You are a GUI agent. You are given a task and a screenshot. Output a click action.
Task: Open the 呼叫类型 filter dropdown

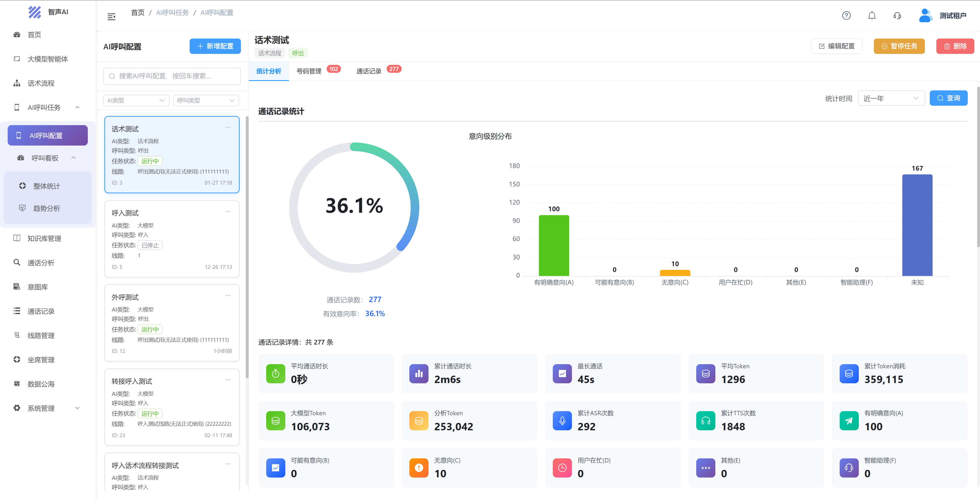206,100
